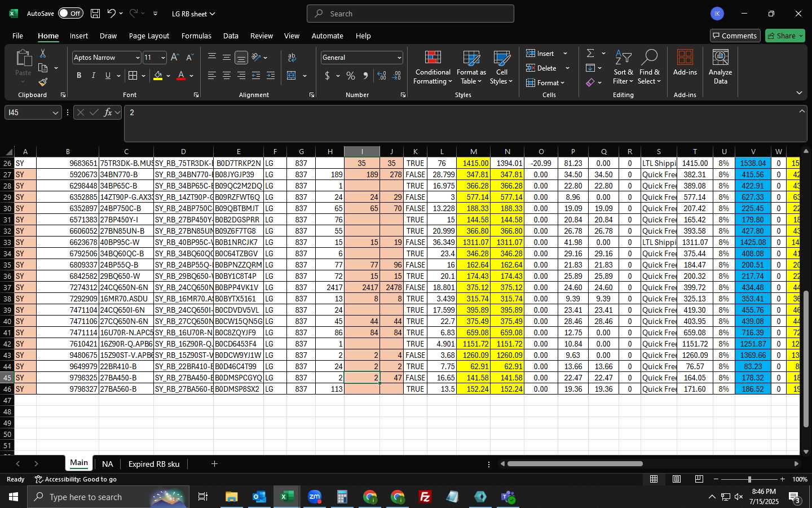Increase font size with large A icon
The image size is (812, 508).
175,58
